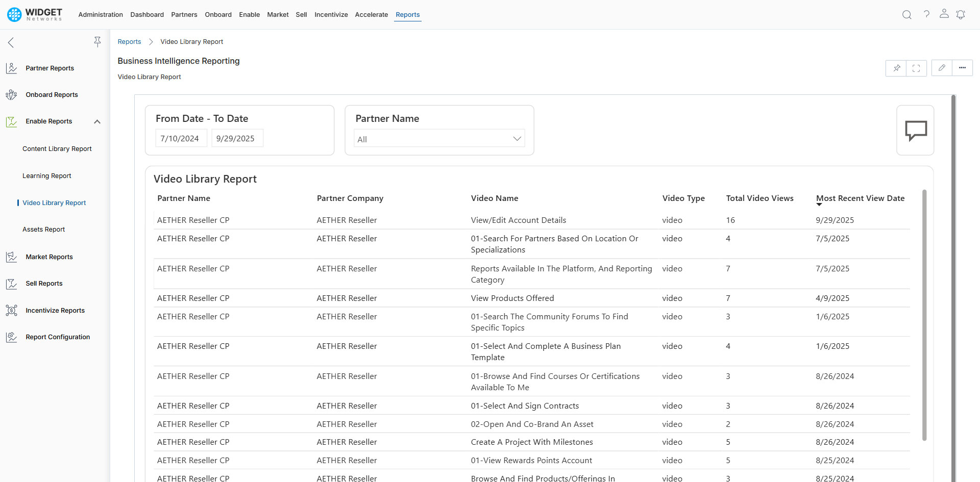
Task: Click the pin report icon button
Action: click(896, 68)
